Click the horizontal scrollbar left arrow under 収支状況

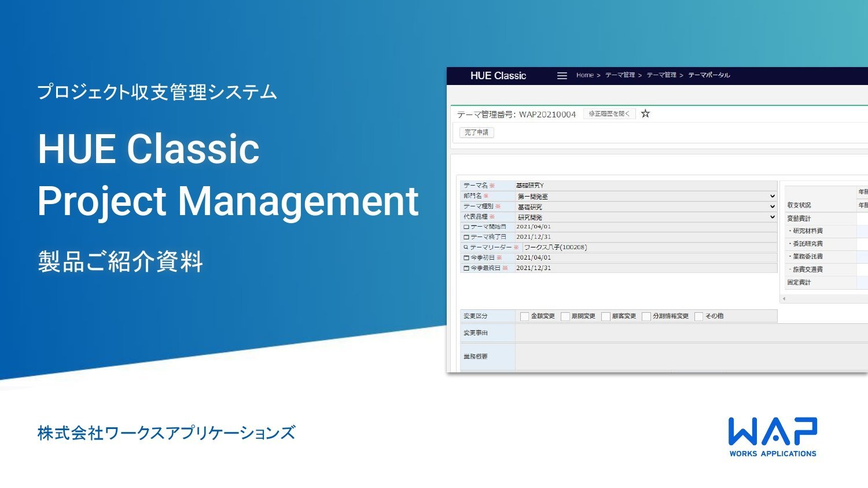tap(784, 299)
